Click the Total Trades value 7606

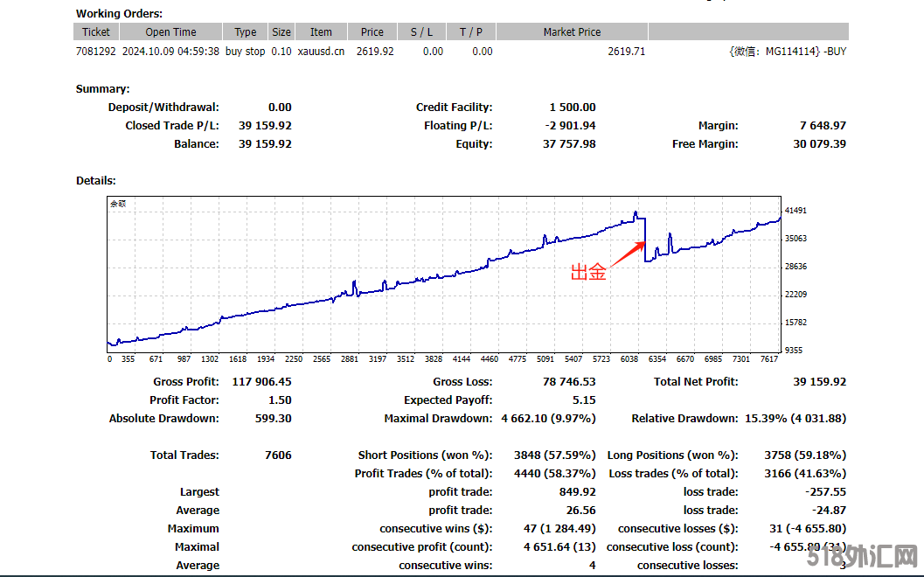[x=277, y=455]
